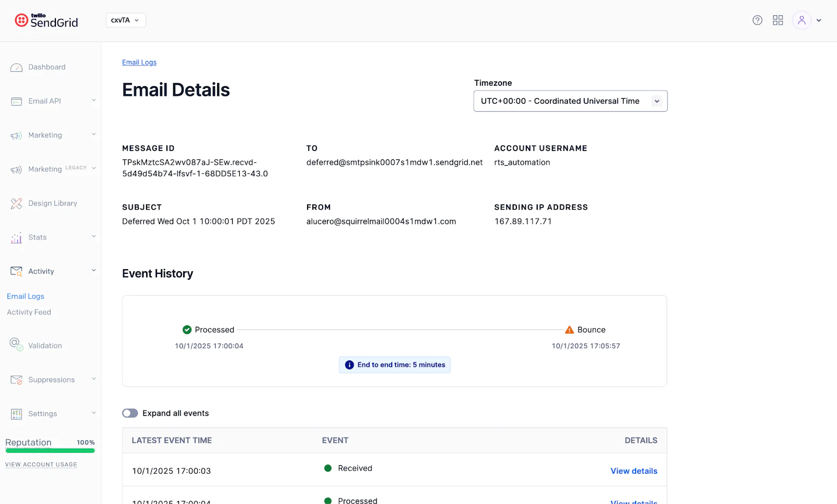837x504 pixels.
Task: Click the user profile avatar icon
Action: pos(801,20)
